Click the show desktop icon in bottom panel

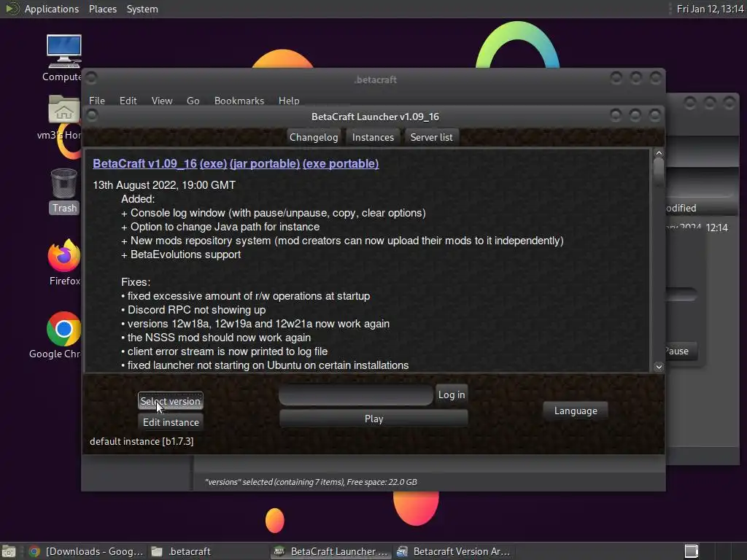pyautogui.click(x=9, y=551)
